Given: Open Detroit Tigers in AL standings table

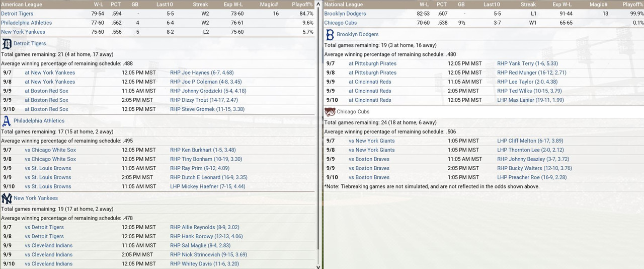Looking at the screenshot, I should coord(17,14).
